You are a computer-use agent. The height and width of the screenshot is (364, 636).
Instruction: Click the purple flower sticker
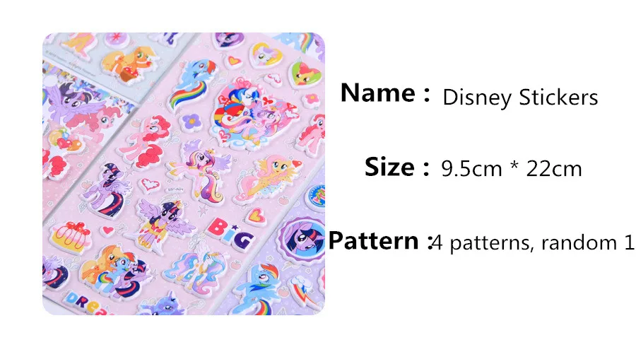(191, 122)
